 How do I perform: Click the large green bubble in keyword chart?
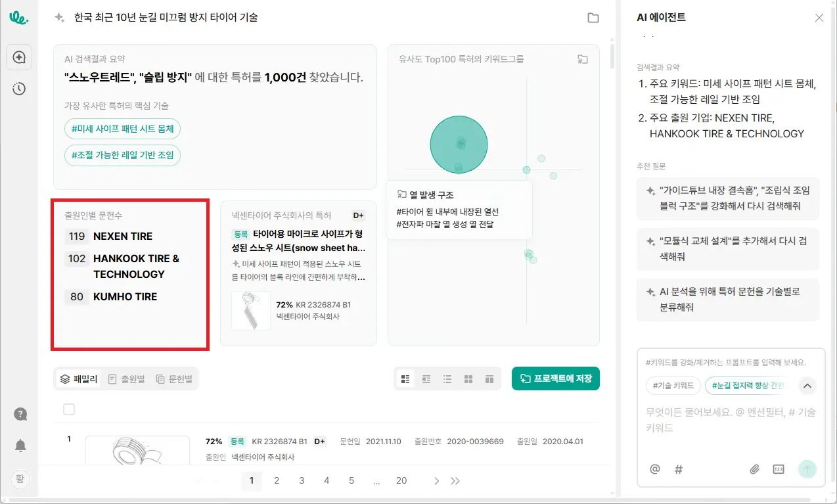459,145
